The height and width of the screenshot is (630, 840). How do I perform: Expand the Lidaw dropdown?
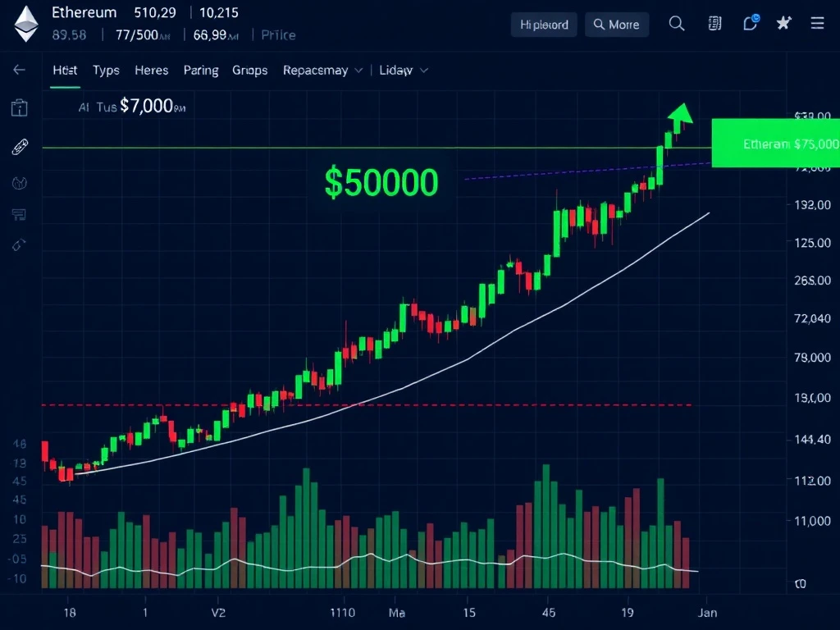404,71
